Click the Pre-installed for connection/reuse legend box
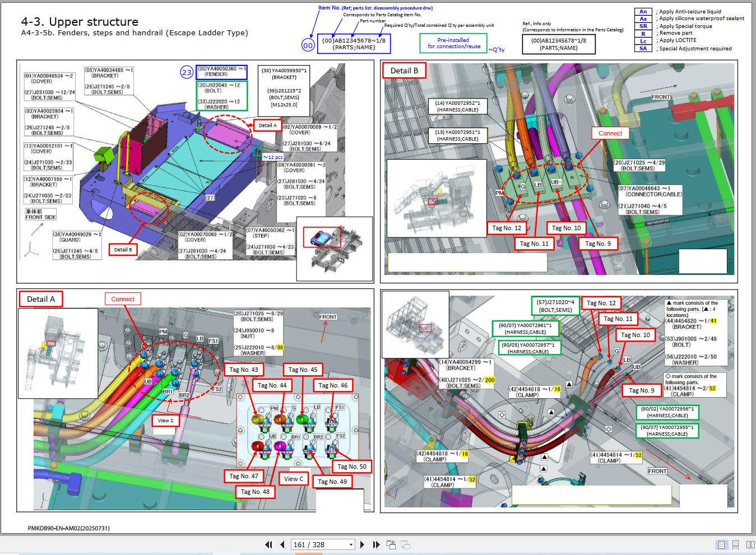This screenshot has width=756, height=555. click(453, 43)
